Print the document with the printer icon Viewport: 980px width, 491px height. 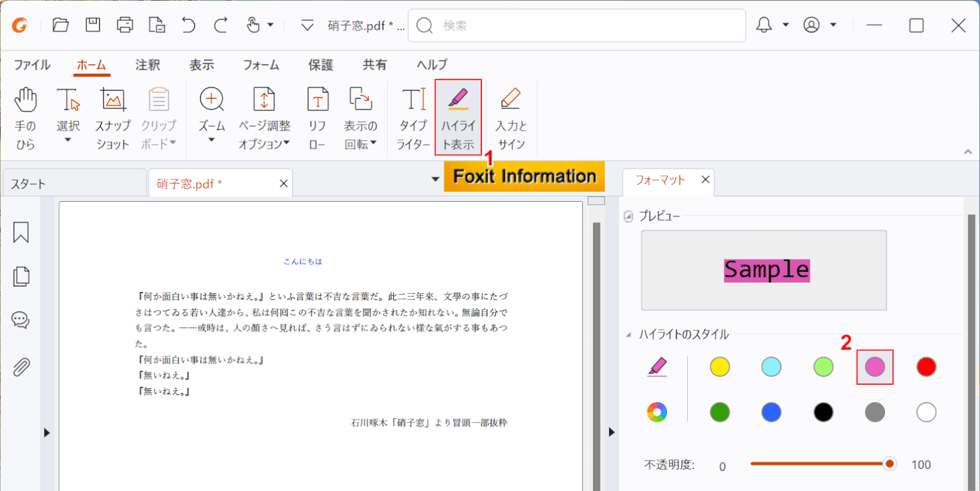coord(125,26)
